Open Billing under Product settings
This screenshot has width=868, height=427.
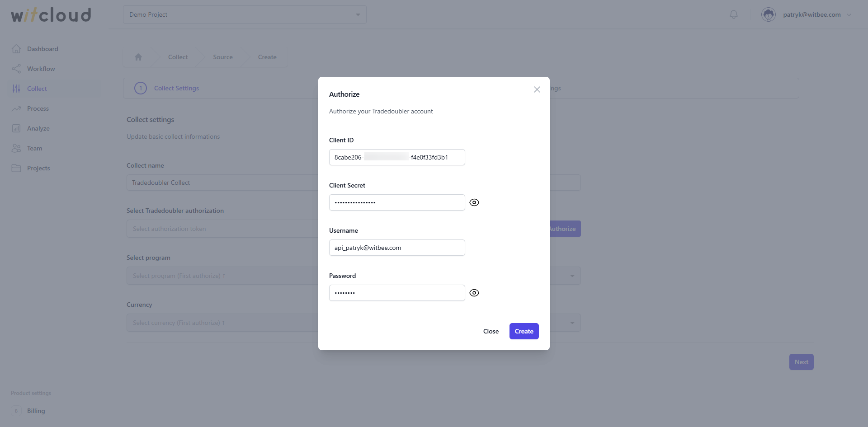pyautogui.click(x=36, y=411)
